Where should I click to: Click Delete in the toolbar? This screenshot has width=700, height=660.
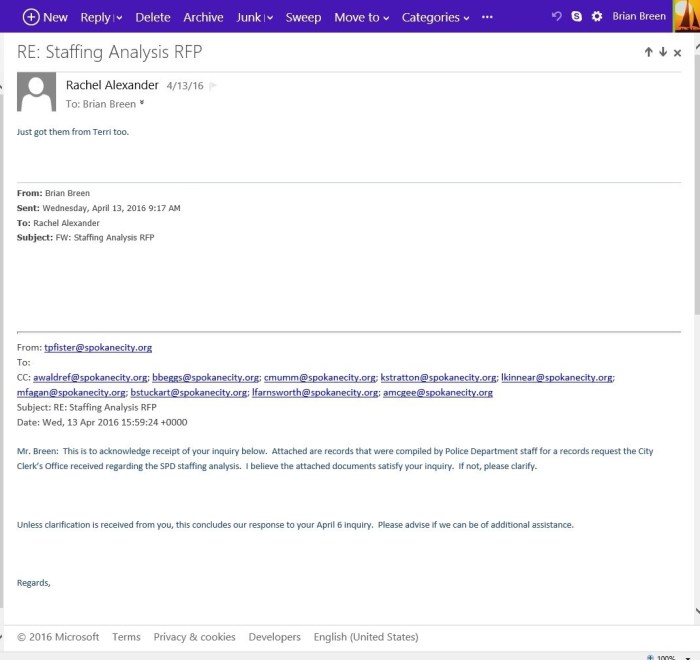pyautogui.click(x=153, y=17)
